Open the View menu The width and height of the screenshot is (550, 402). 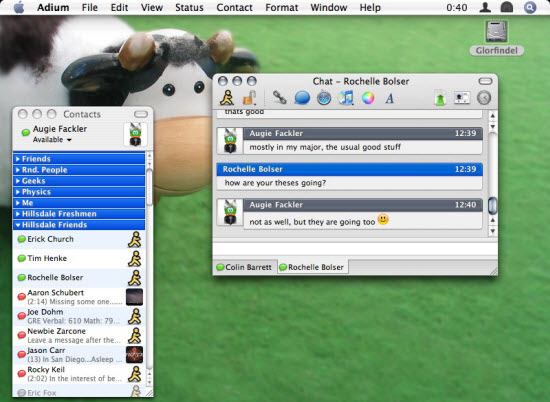pos(152,7)
